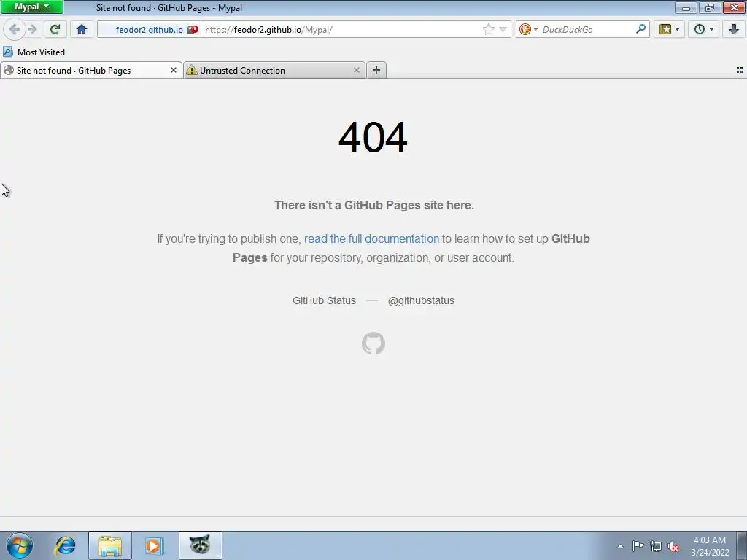Open the tab groups grid icon

pyautogui.click(x=740, y=70)
